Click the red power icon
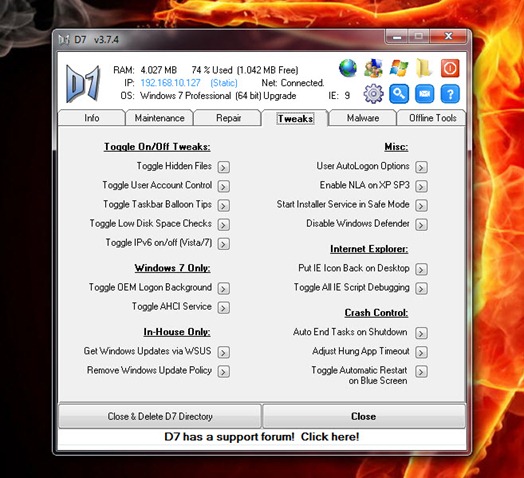Screen dimensions: 524x478 [x=450, y=68]
